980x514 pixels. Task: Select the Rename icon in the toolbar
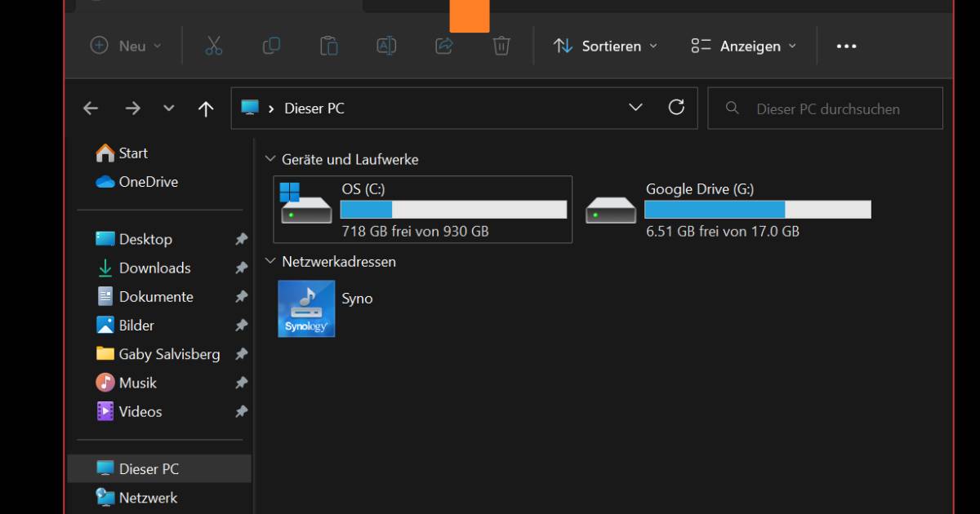coord(385,46)
